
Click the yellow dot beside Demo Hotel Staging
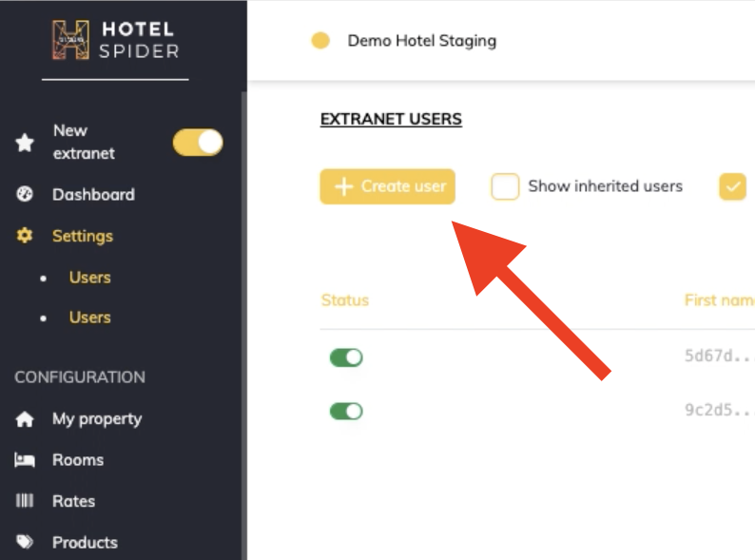[320, 41]
